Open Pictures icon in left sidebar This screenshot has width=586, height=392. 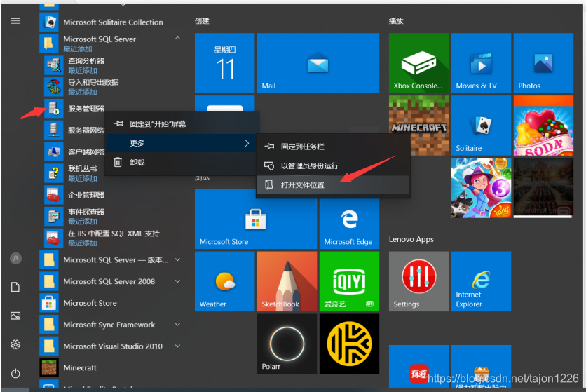tap(15, 316)
